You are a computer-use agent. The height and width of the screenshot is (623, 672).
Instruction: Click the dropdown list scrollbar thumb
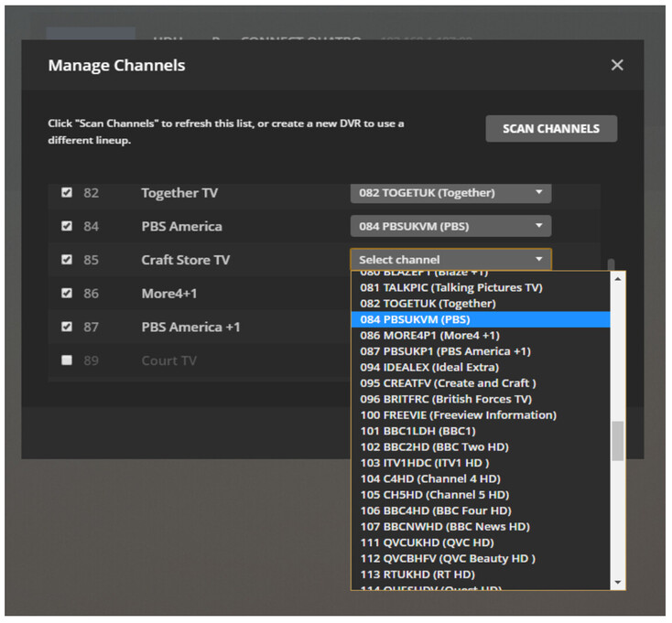618,441
